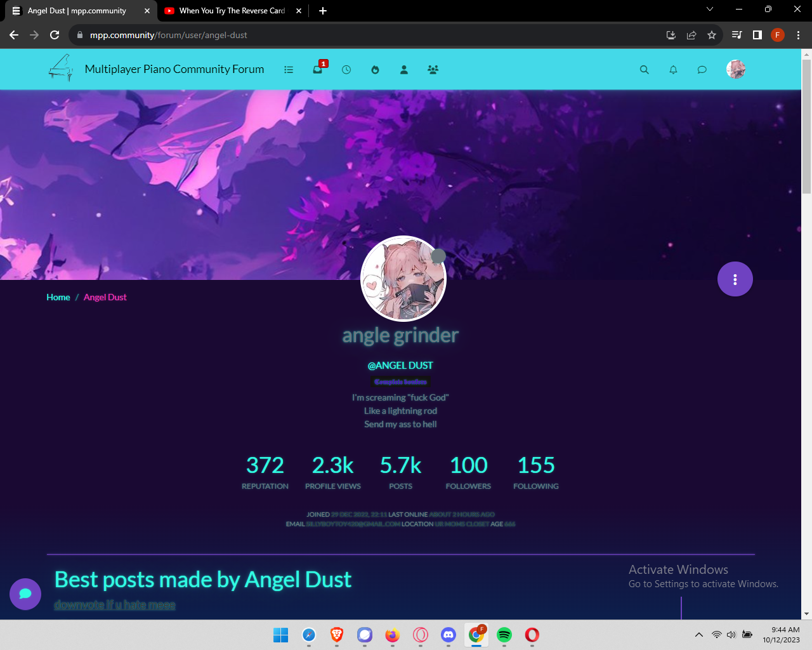The height and width of the screenshot is (650, 812).
Task: Click the install app icon in address bar
Action: click(x=671, y=35)
